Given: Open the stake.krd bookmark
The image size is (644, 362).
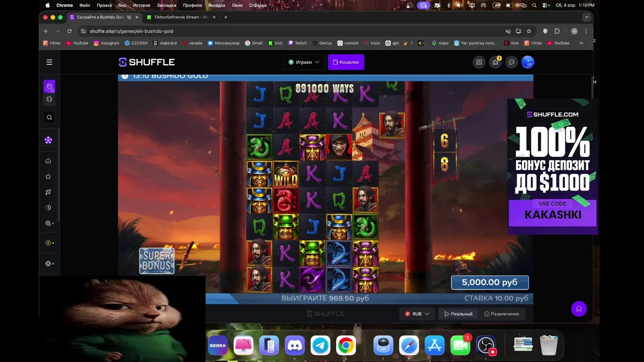Looking at the screenshot, I should click(x=165, y=43).
